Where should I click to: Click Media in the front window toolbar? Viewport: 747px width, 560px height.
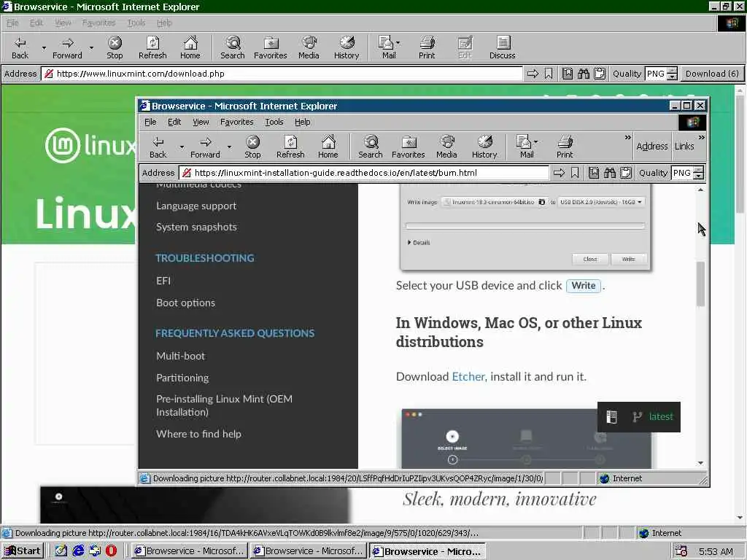446,147
